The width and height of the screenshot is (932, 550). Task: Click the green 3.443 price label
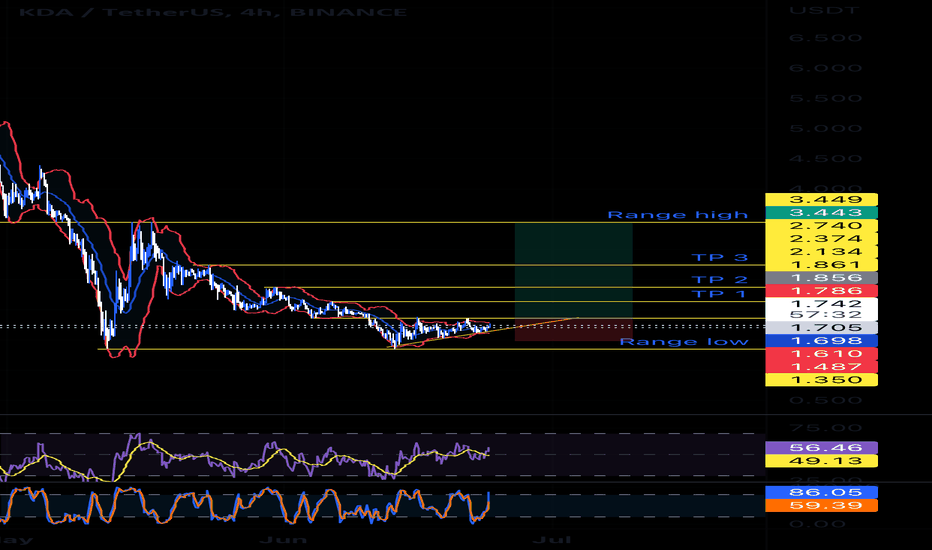[x=821, y=213]
